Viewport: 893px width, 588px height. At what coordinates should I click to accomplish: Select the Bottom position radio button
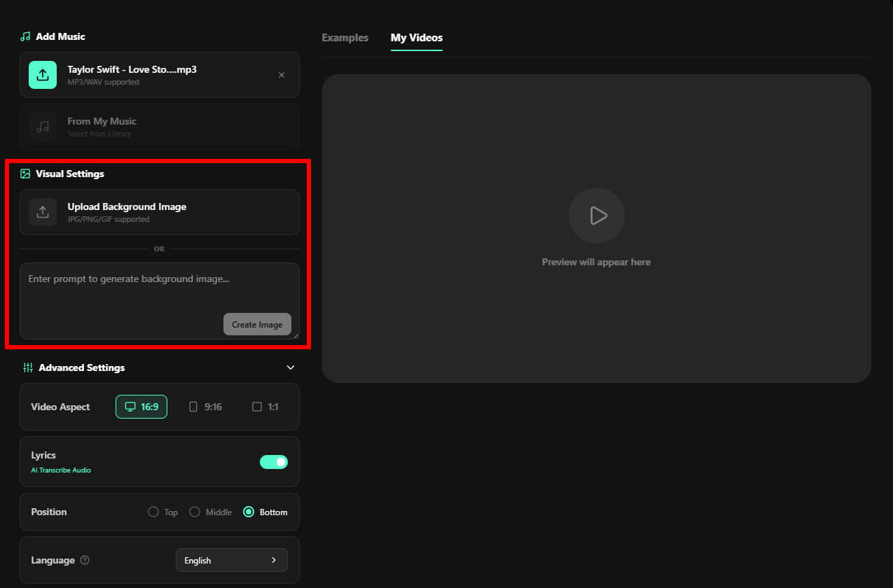click(249, 512)
